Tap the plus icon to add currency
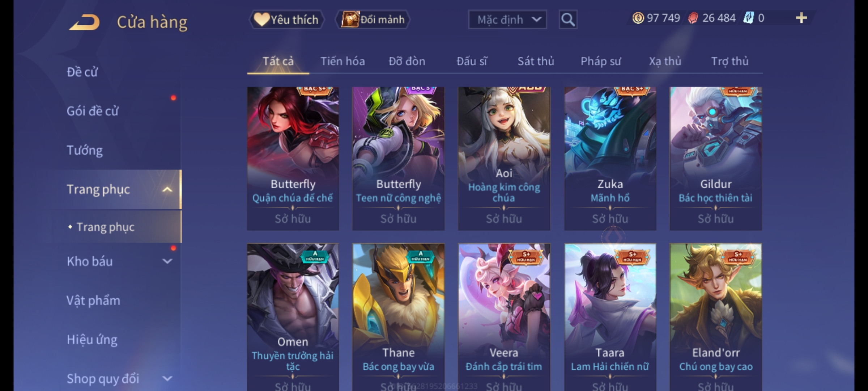The image size is (868, 391). [801, 18]
